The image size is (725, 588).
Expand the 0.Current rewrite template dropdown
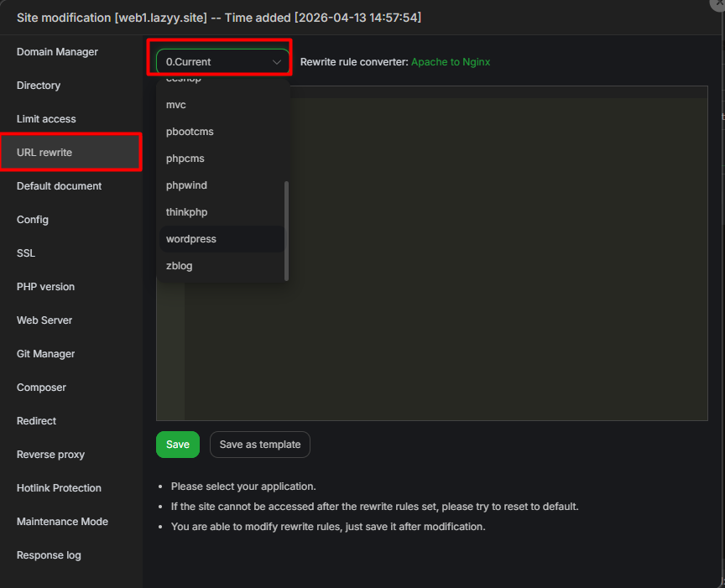(x=222, y=62)
